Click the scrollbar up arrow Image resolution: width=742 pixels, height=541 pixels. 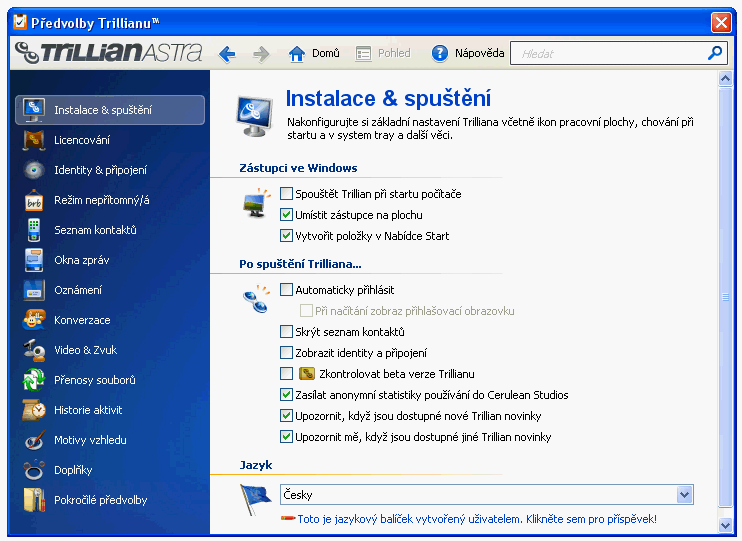coord(725,78)
